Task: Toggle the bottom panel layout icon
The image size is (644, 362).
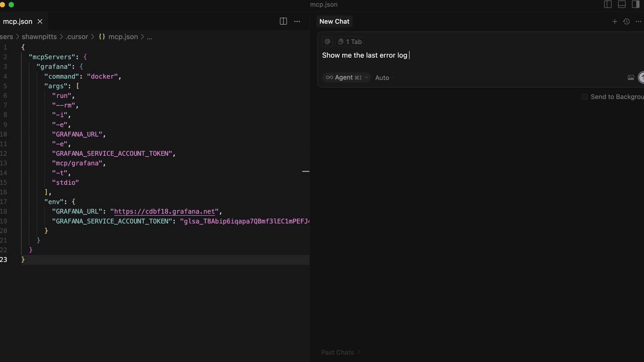Action: point(622,4)
